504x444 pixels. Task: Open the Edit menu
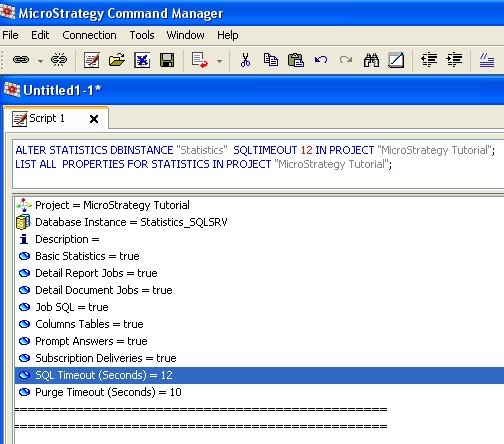click(40, 35)
